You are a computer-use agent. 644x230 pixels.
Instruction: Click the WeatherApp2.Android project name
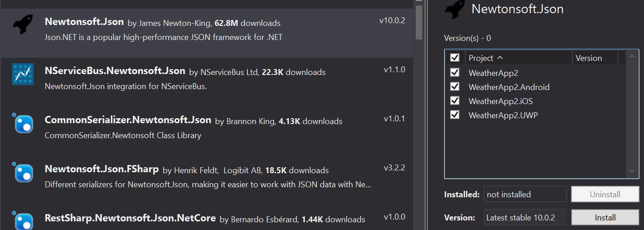(509, 87)
